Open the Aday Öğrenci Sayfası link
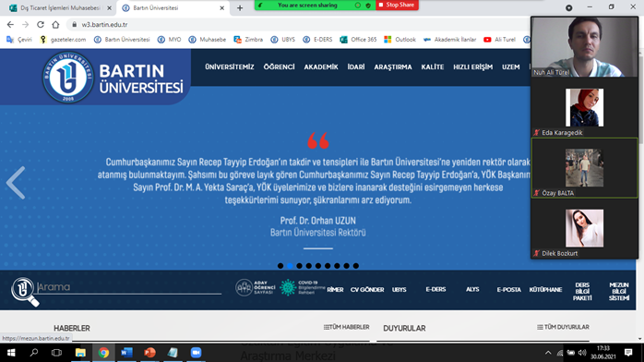 [x=255, y=287]
